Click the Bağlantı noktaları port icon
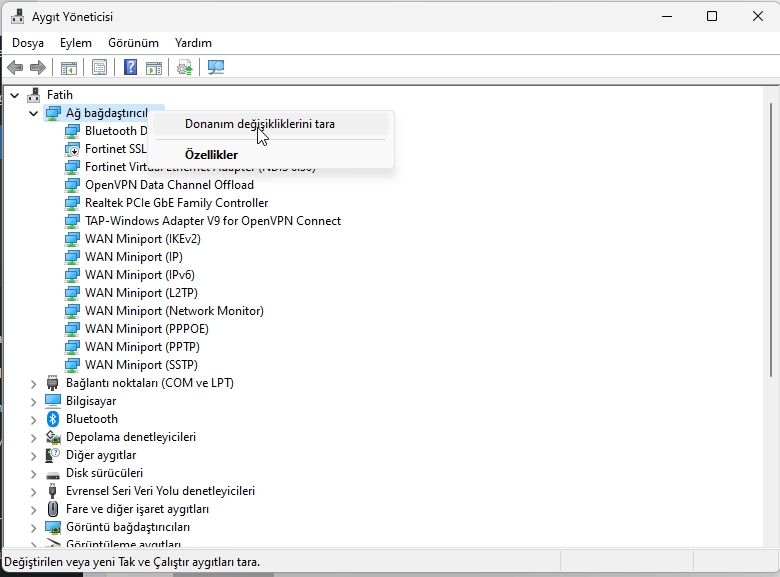Image resolution: width=780 pixels, height=577 pixels. click(53, 383)
